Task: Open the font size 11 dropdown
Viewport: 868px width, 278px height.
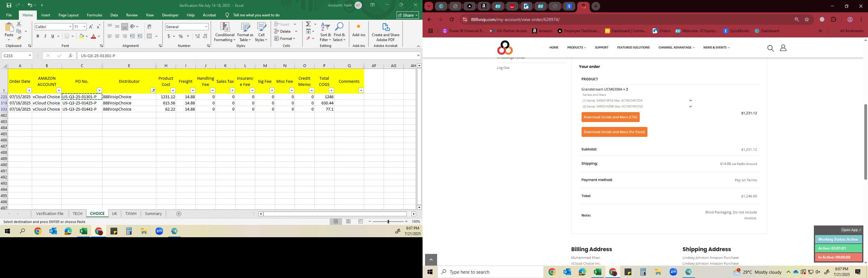Action: pos(84,27)
